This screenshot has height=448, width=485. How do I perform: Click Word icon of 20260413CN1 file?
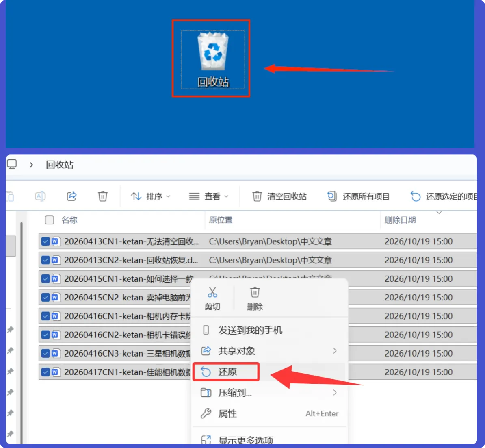56,241
